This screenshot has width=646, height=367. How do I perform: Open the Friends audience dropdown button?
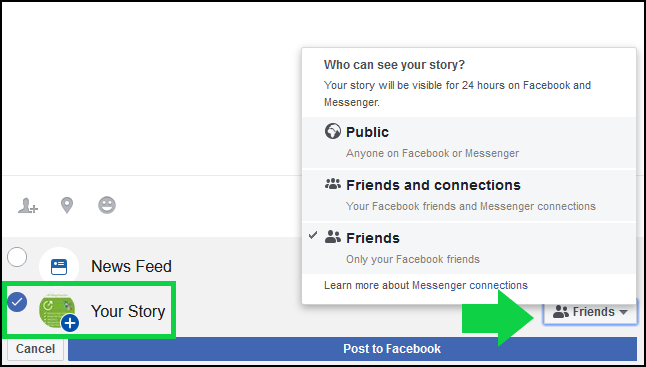(x=590, y=312)
